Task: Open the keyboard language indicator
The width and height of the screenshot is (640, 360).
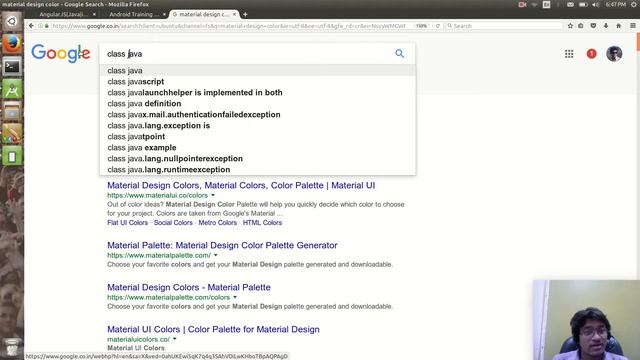Action: click(x=547, y=4)
